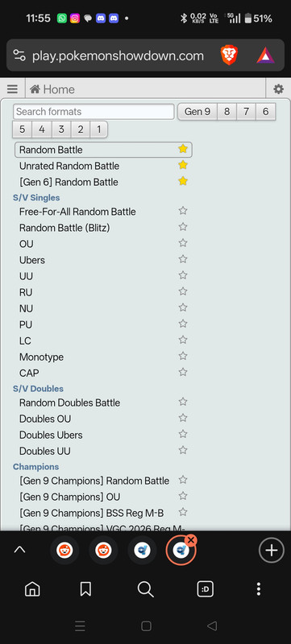Toggle favorite star for Doubles Ubers

183,434
